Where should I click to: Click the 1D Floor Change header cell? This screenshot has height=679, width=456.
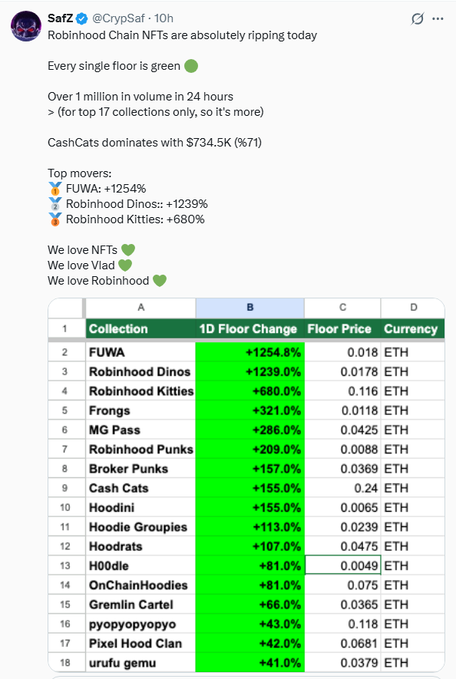tap(250, 329)
